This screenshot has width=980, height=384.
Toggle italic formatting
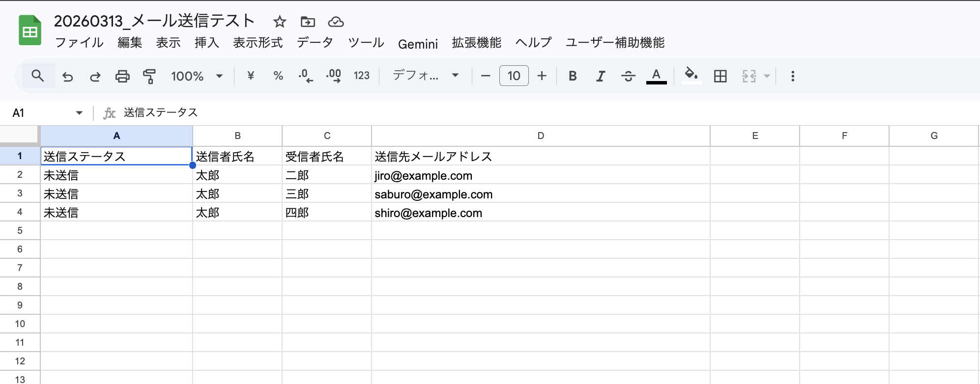600,76
